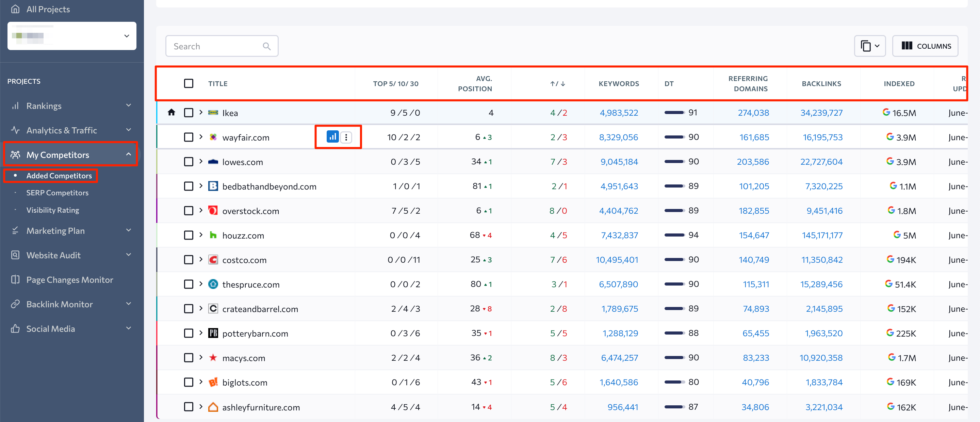Image resolution: width=980 pixels, height=422 pixels.
Task: Click the three-dot menu icon for wayfair.com
Action: click(x=347, y=137)
